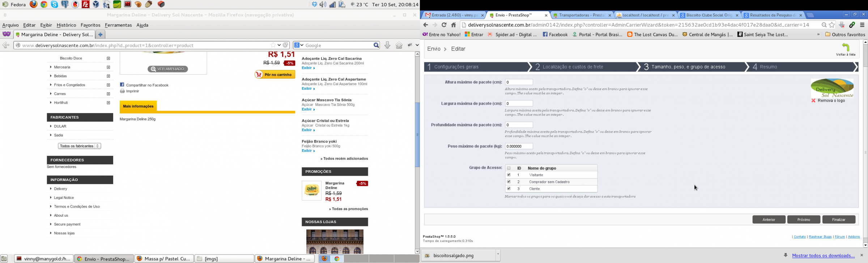Uncheck the Cliente group checkbox

509,189
